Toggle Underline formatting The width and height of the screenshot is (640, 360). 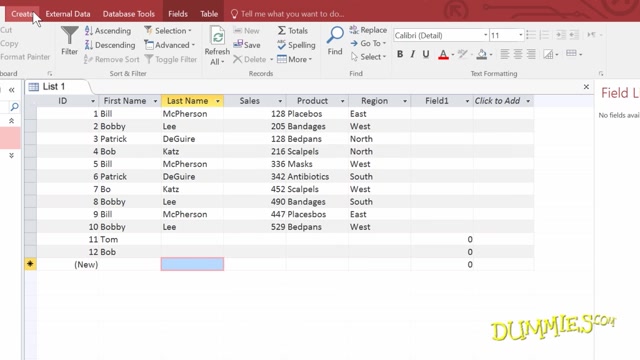click(426, 54)
